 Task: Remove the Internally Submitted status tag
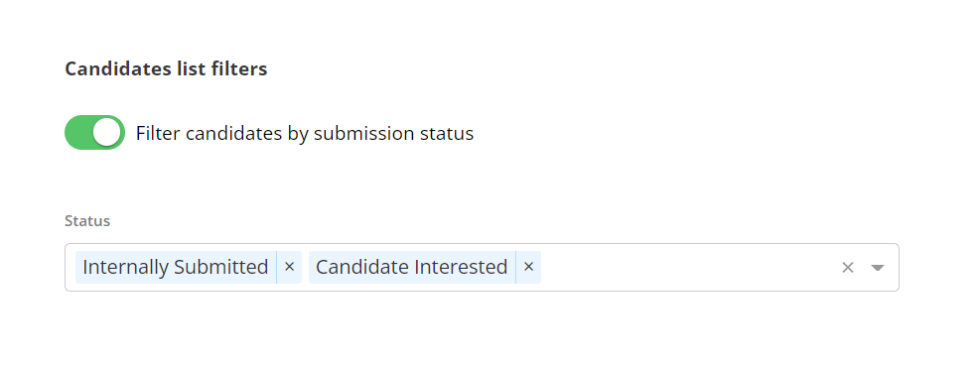tap(289, 267)
